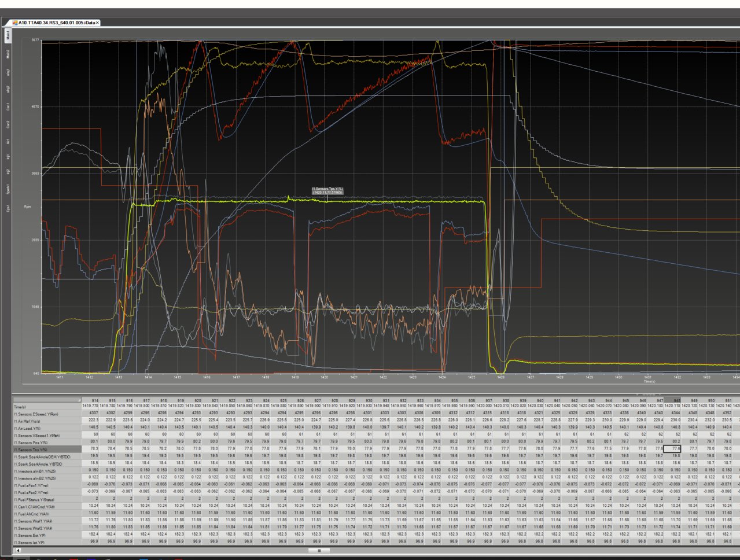
Task: Click ESpeed value 4344 in column 948
Action: [673, 414]
